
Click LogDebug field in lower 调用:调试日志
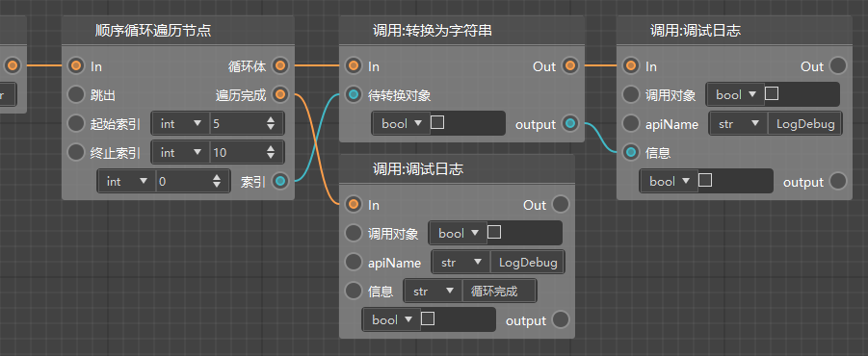528,262
